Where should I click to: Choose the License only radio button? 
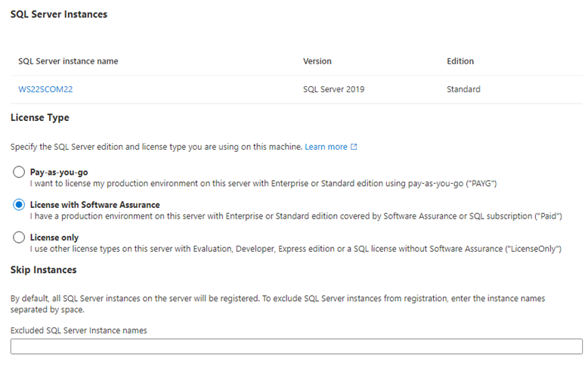(19, 237)
